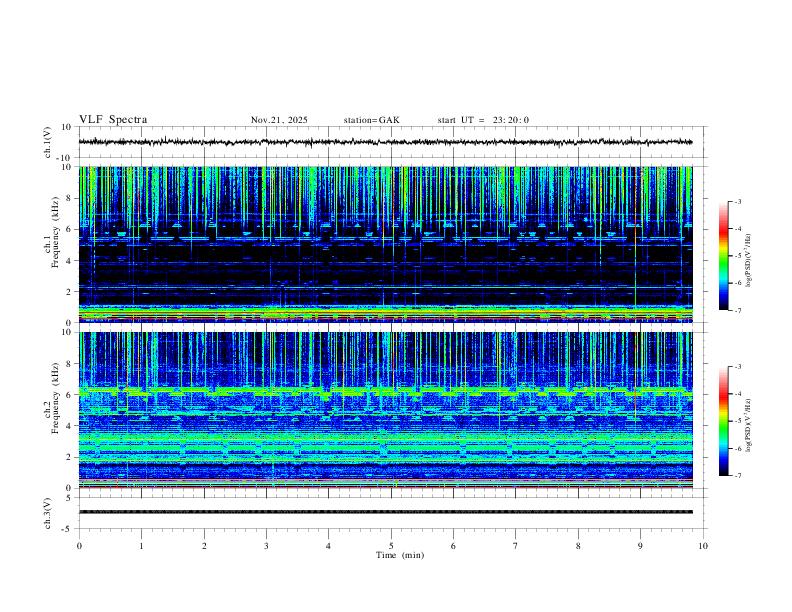Image resolution: width=792 pixels, height=612 pixels.
Task: Click the ch.1 color bar PSD units label
Action: coord(749,260)
